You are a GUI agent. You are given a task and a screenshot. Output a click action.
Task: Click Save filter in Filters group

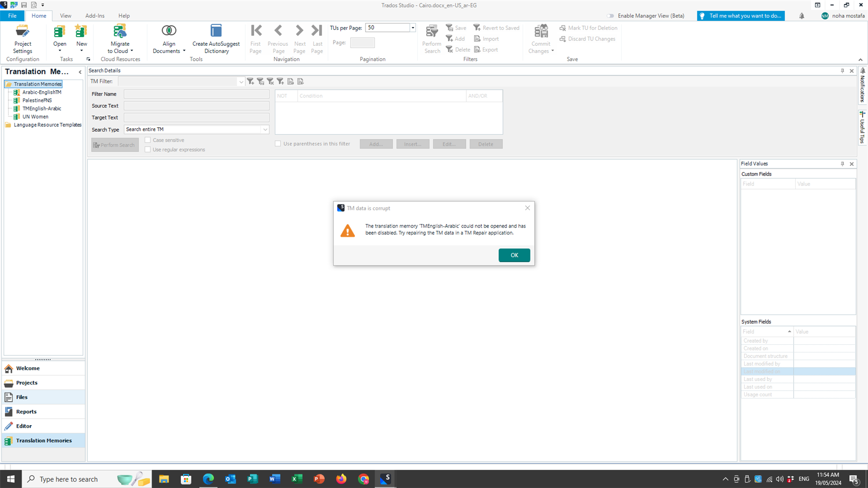(x=456, y=28)
